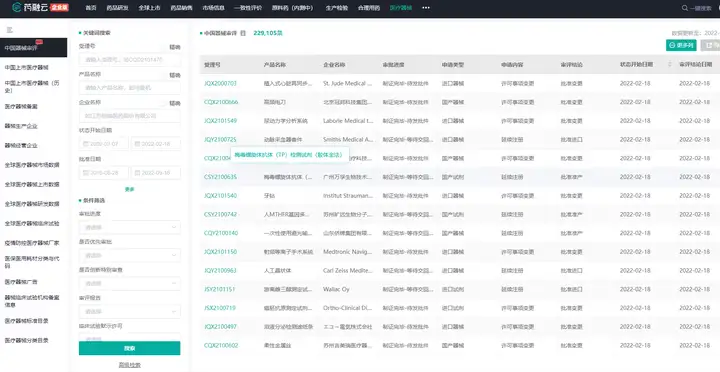The height and width of the screenshot is (372, 720).
Task: Collapse the left sidebar menu icon
Action: (9, 30)
